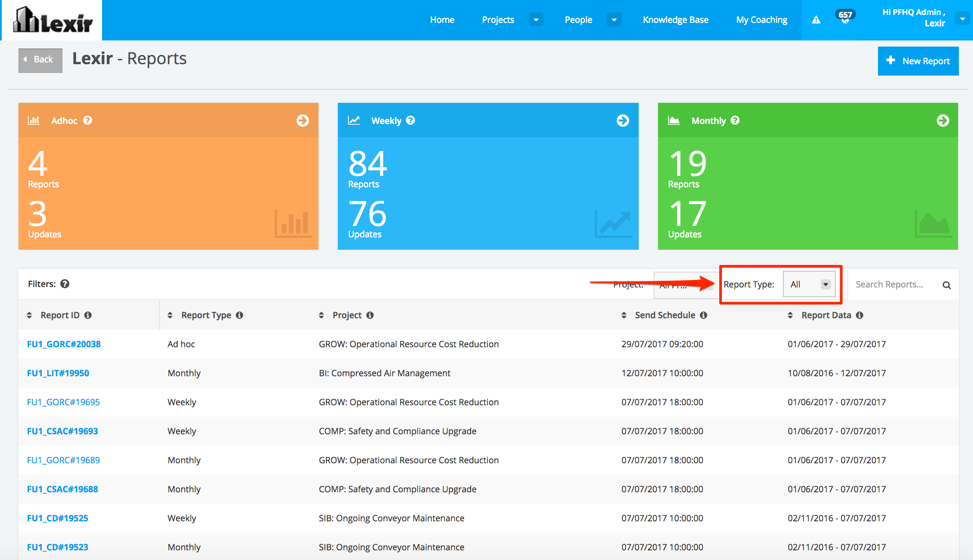Toggle sort on Report Type column
973x560 pixels.
point(170,315)
